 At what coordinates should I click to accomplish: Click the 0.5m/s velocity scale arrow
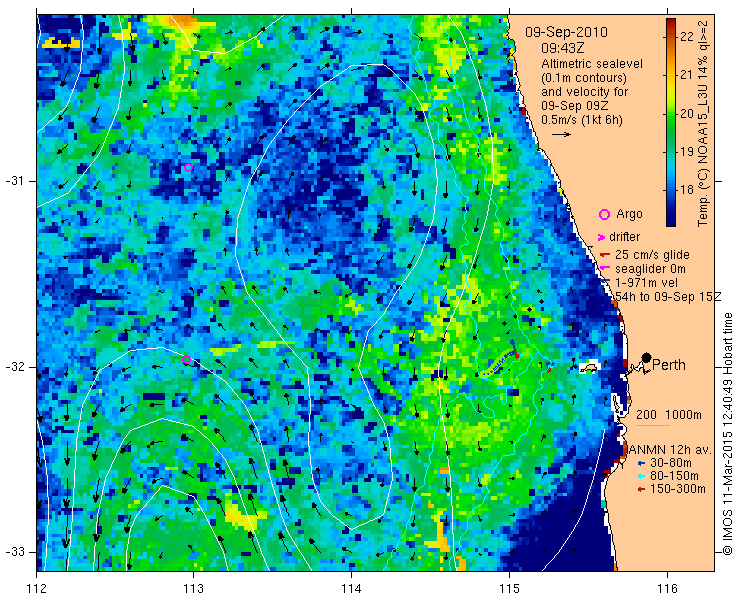coord(562,135)
